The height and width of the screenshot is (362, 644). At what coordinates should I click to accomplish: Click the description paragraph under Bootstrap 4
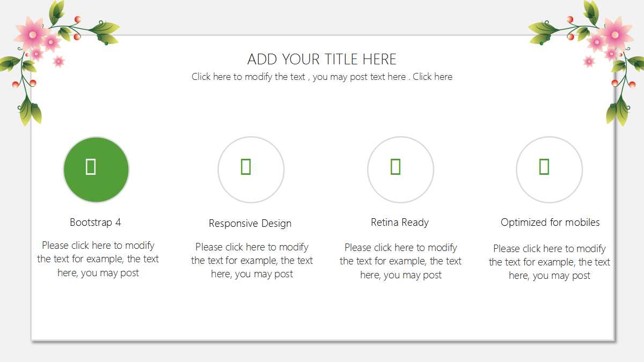98,259
